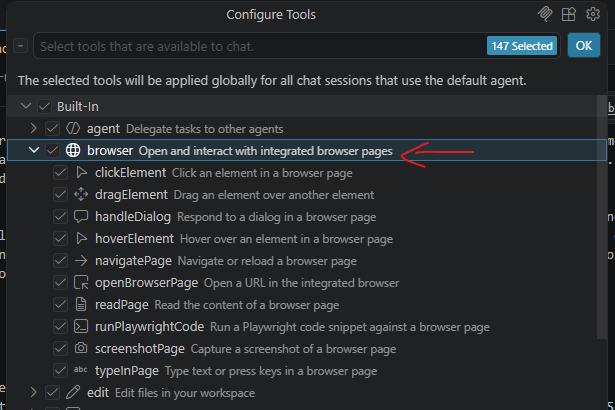Click the clickElement cursor icon

click(81, 172)
